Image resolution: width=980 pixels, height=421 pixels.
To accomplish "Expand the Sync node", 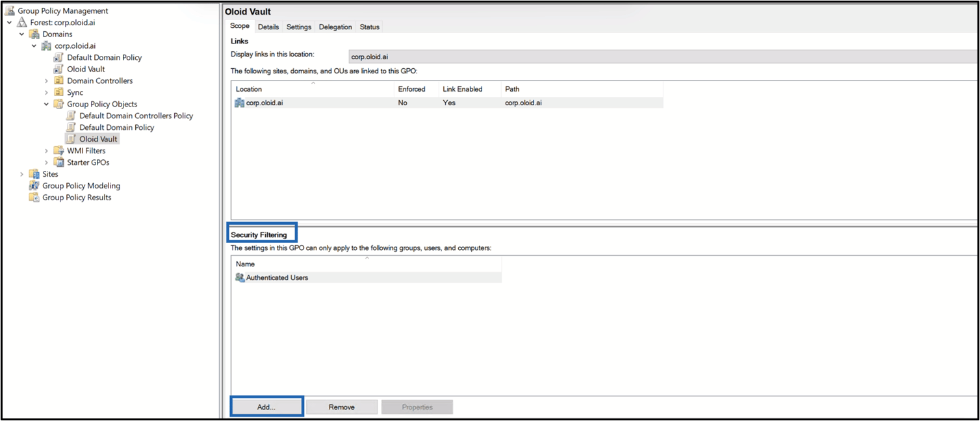I will pos(46,93).
